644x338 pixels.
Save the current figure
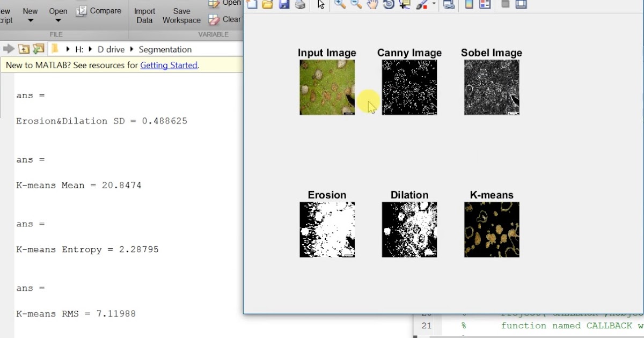[284, 5]
